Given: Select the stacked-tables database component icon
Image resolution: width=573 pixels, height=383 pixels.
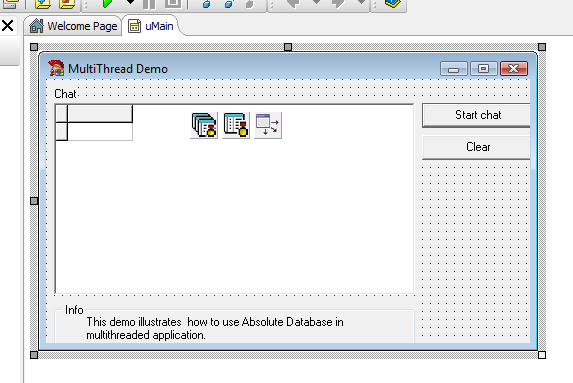Looking at the screenshot, I should click(204, 125).
